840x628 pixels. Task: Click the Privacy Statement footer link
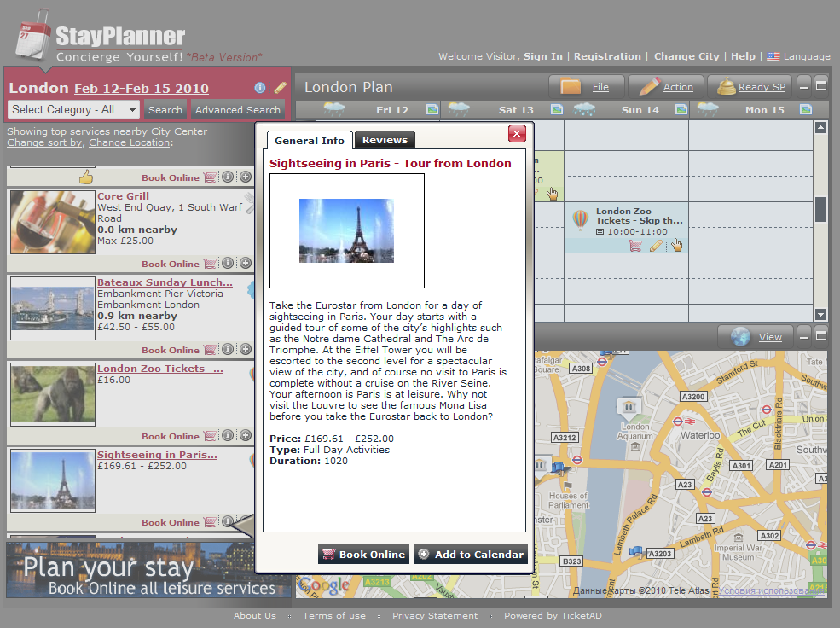[434, 616]
